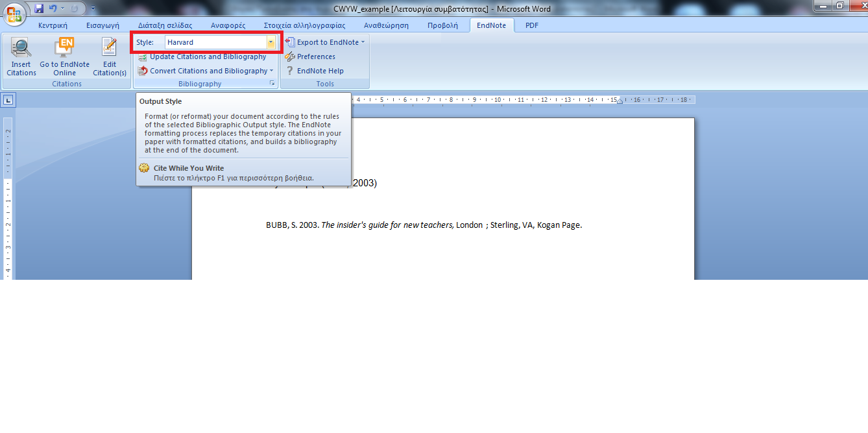The height and width of the screenshot is (433, 868).
Task: Click the Export to EndNote icon
Action: (x=289, y=42)
